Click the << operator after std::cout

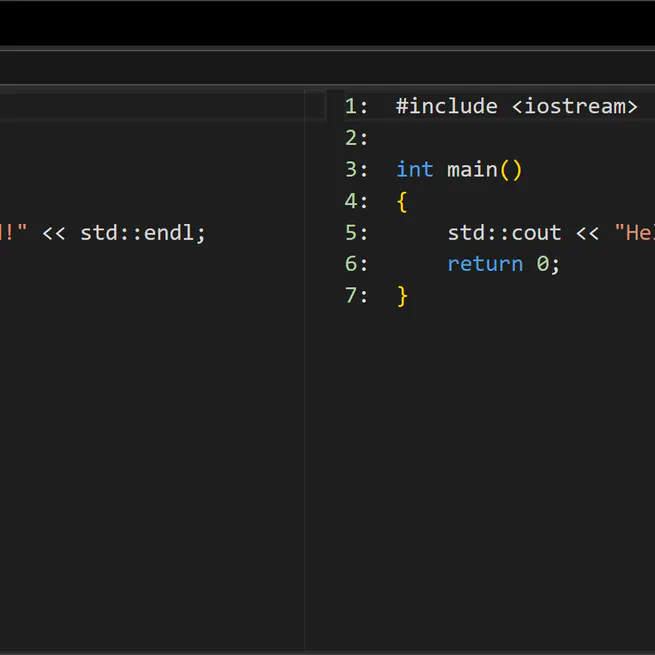pyautogui.click(x=587, y=233)
